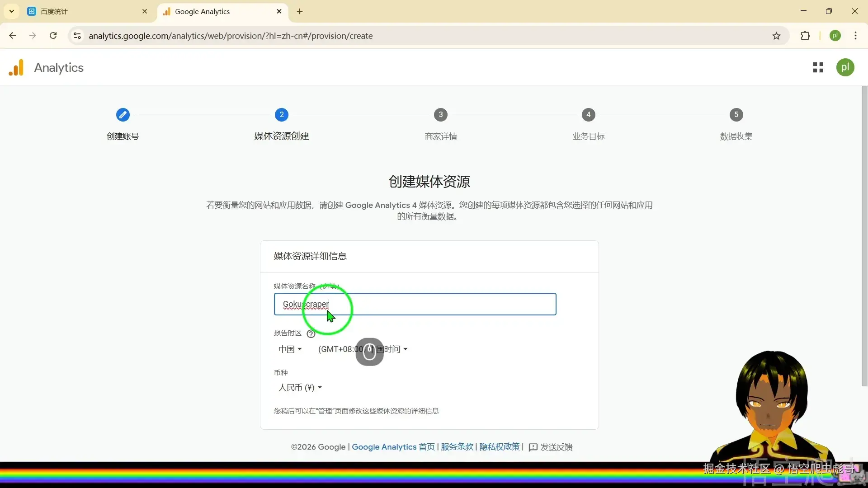Open the Google apps grid icon

tap(818, 68)
